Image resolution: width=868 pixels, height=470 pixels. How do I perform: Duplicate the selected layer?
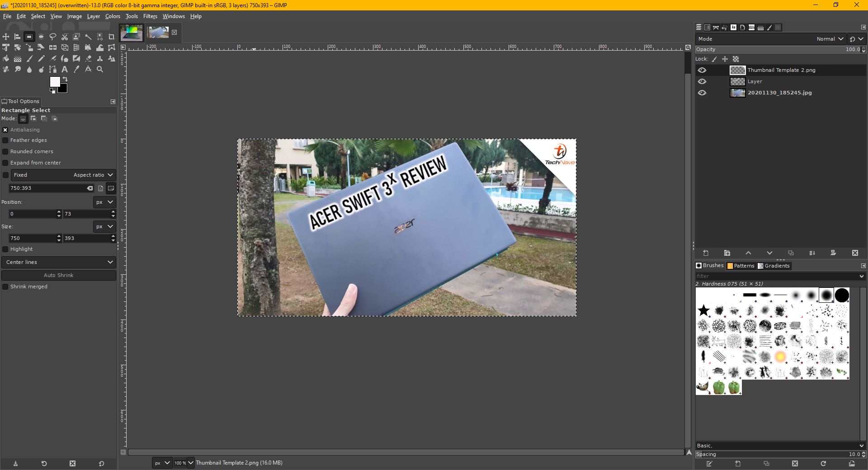(791, 253)
